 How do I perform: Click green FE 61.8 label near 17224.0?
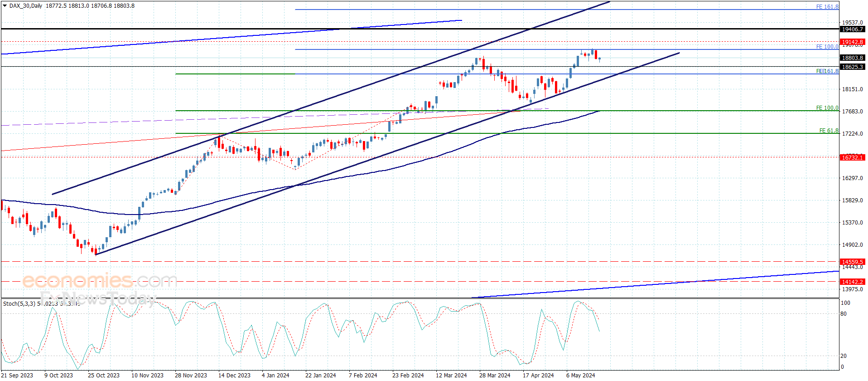point(829,131)
